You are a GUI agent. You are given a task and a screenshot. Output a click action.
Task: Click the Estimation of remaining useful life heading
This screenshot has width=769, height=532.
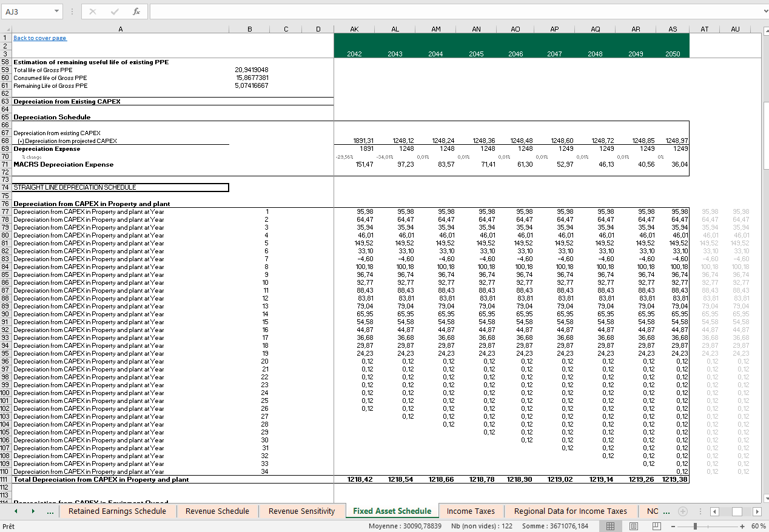pos(91,62)
